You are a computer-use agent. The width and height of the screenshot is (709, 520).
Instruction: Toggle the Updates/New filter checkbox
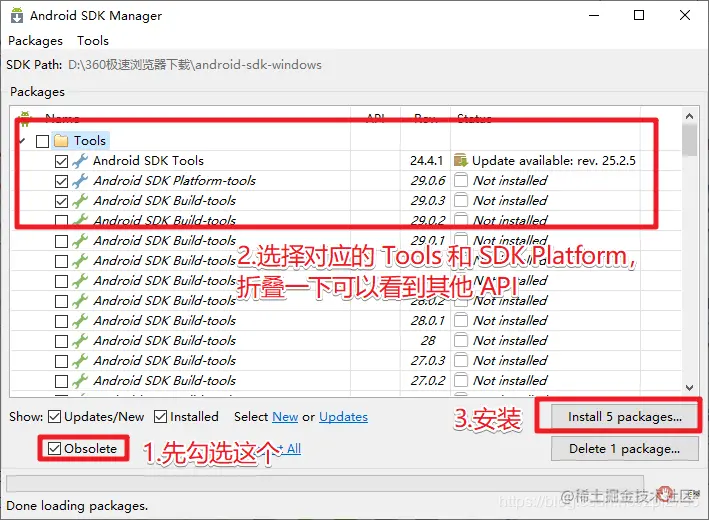[54, 416]
